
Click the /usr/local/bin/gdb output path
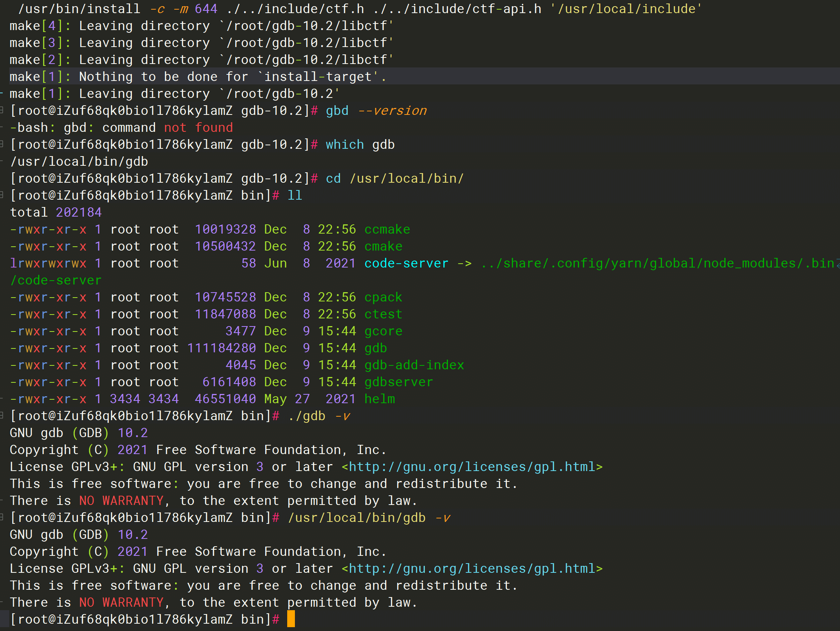pyautogui.click(x=79, y=162)
